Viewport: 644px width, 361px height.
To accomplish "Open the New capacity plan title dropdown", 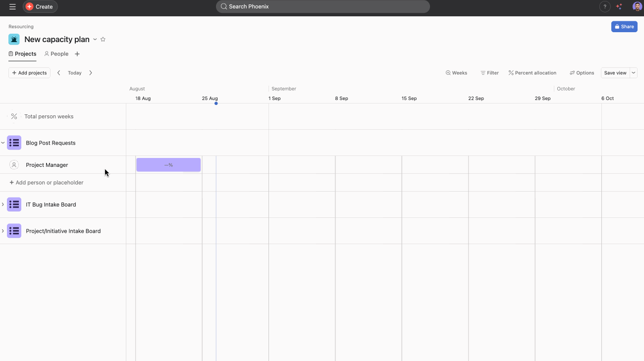I will 95,39.
